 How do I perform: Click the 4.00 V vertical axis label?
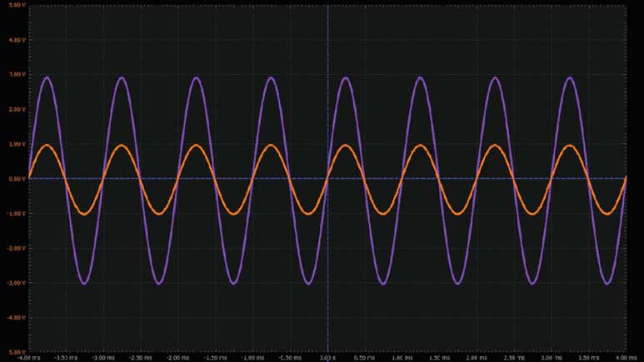click(x=17, y=40)
